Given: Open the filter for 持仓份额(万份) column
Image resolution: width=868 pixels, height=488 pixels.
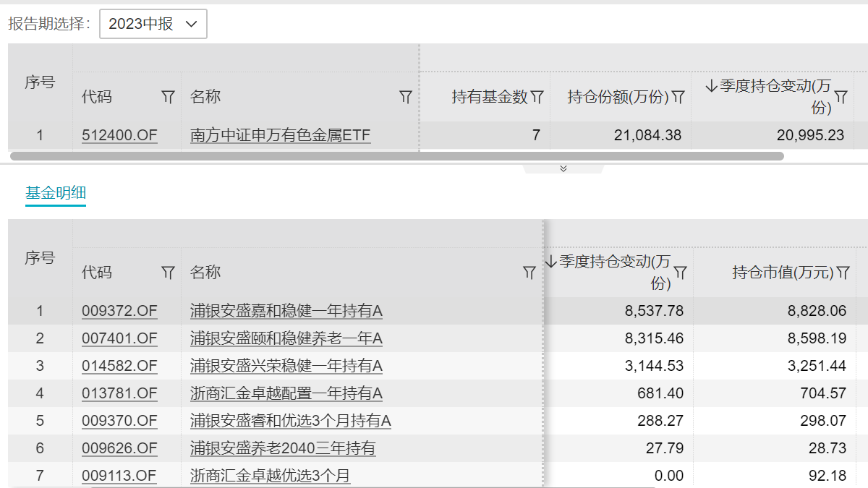Looking at the screenshot, I should pyautogui.click(x=678, y=97).
